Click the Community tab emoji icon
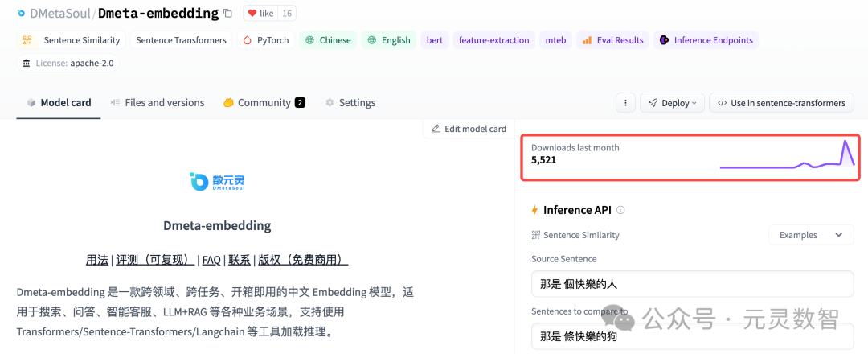 pos(228,102)
